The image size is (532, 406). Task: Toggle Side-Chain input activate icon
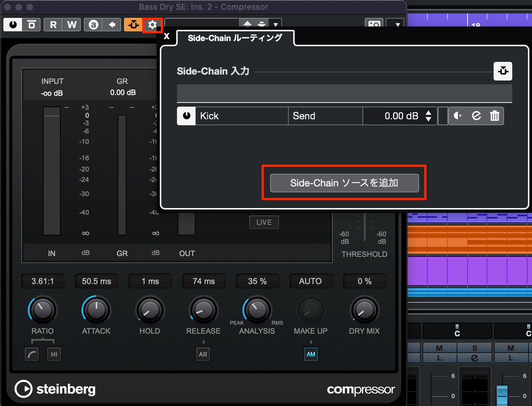point(503,71)
